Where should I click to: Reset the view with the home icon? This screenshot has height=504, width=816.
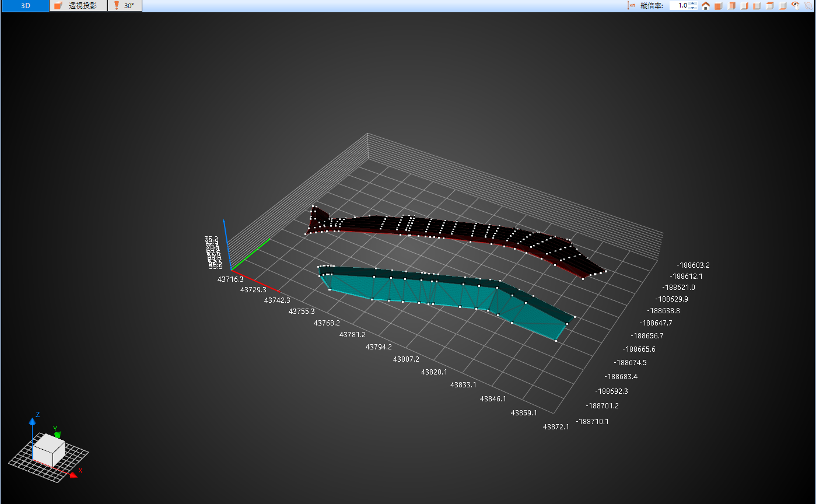point(706,6)
